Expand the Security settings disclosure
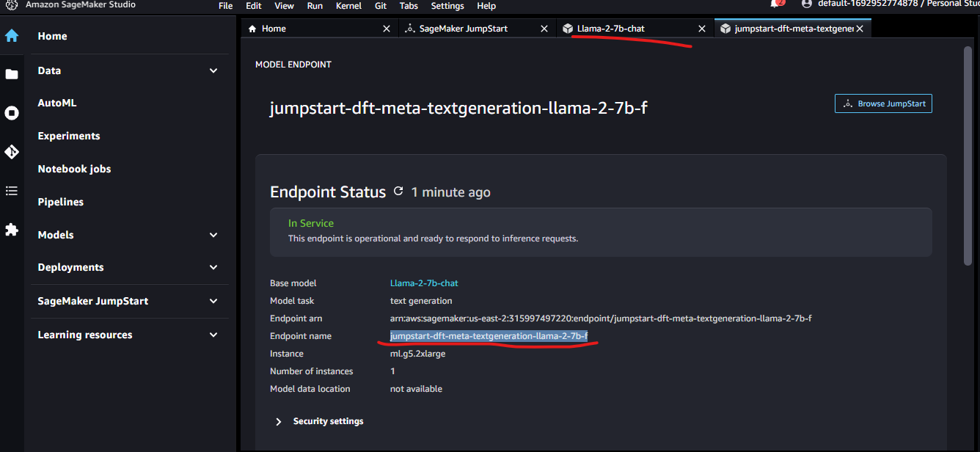 [278, 421]
